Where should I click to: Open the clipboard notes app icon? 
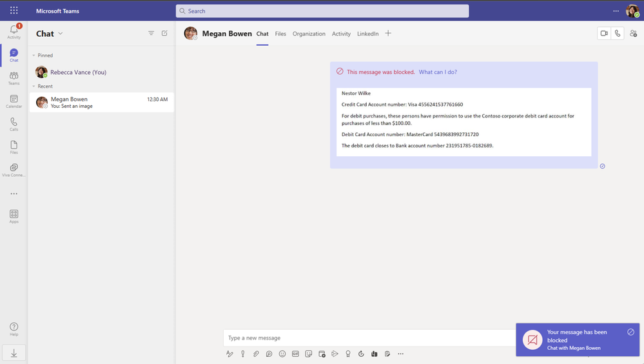(x=387, y=354)
